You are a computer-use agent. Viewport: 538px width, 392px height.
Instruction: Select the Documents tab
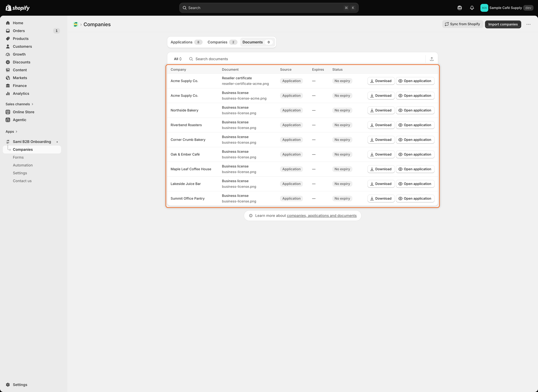point(257,42)
